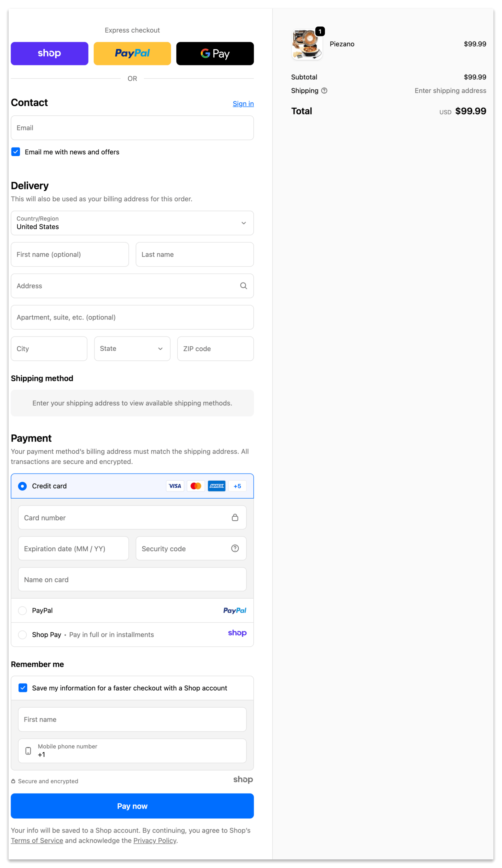The image size is (502, 868).
Task: Click the Visa card icon
Action: [x=175, y=486]
